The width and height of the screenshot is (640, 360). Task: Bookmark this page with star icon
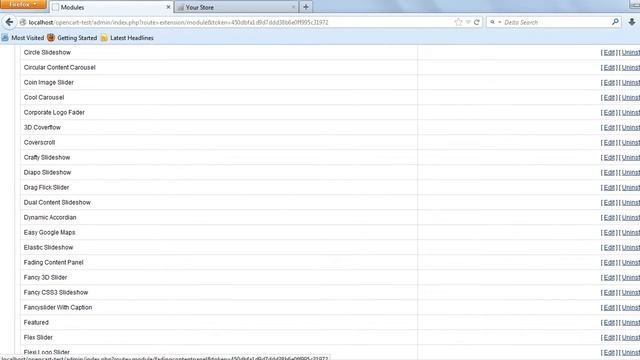[x=458, y=22]
